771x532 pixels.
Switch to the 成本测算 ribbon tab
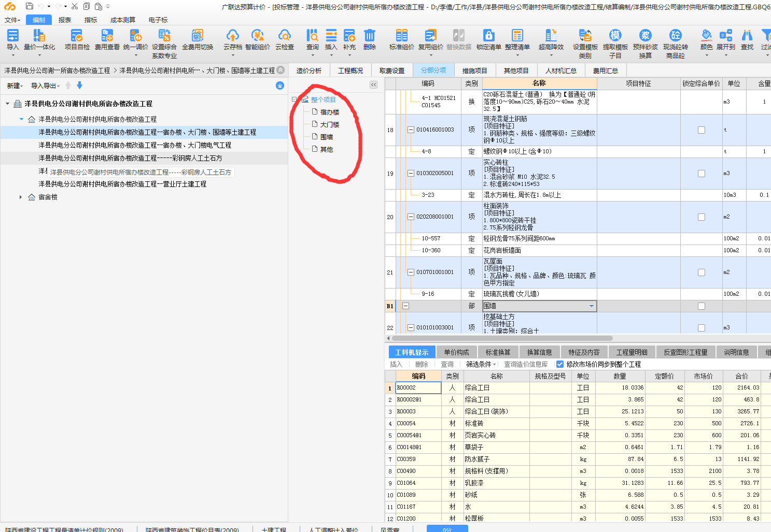coord(123,20)
